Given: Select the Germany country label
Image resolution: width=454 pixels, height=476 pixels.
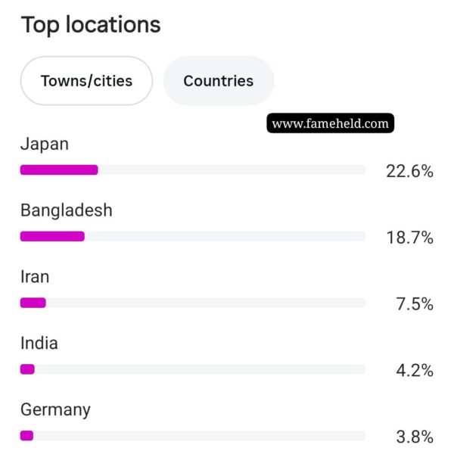Looking at the screenshot, I should pyautogui.click(x=55, y=410).
